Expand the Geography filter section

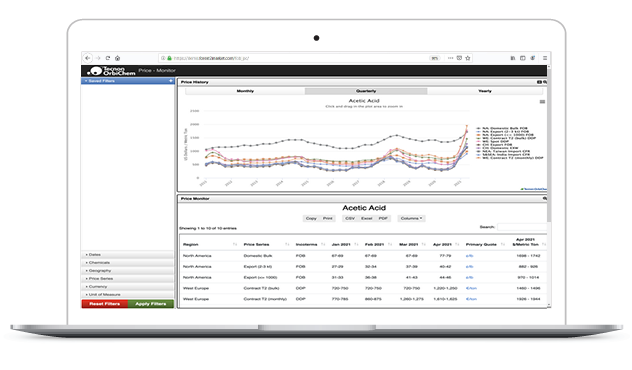(x=127, y=271)
